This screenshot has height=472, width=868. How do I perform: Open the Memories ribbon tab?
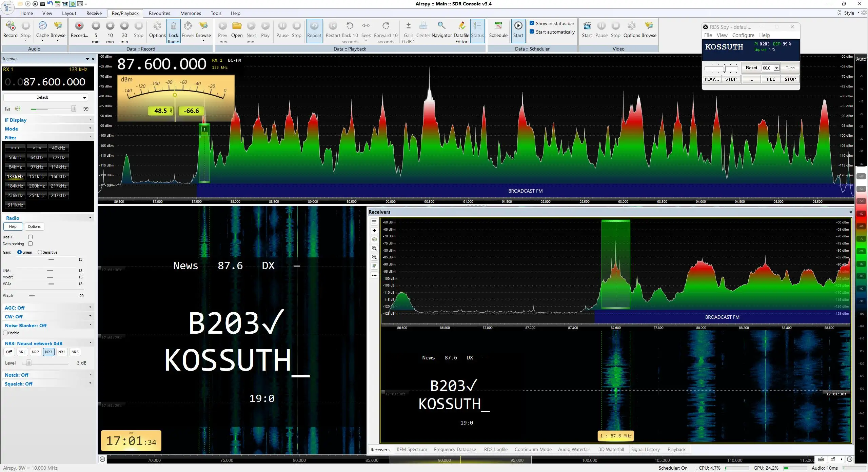(x=191, y=13)
